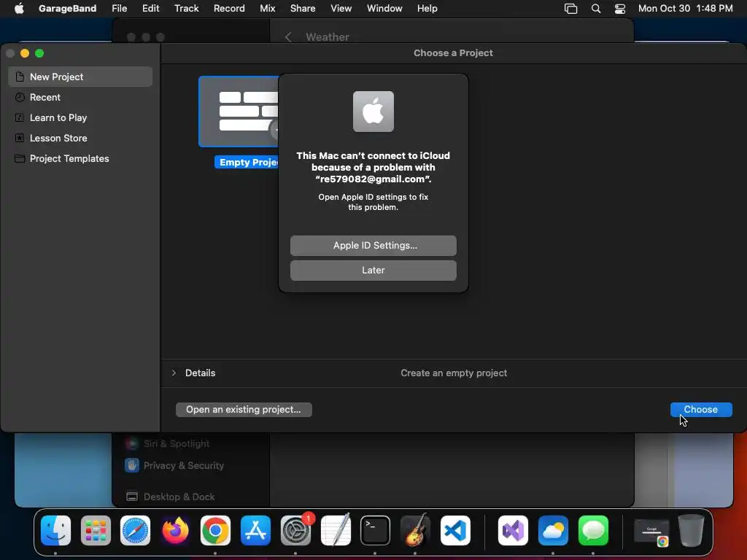747x560 pixels.
Task: Open the Share menu
Action: (x=303, y=8)
